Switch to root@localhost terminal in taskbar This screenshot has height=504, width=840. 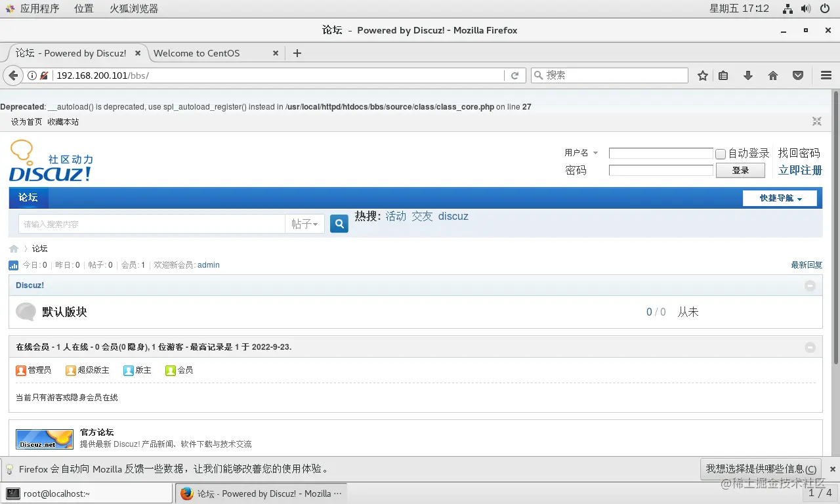[x=87, y=493]
